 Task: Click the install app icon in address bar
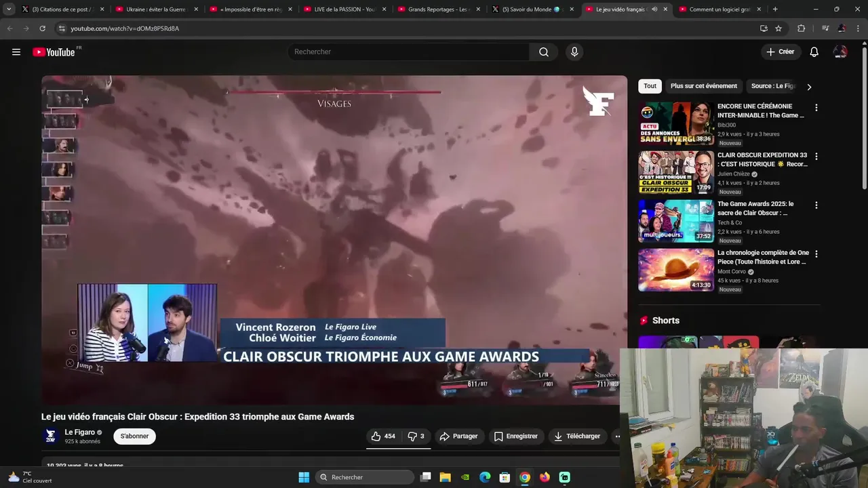coord(764,28)
